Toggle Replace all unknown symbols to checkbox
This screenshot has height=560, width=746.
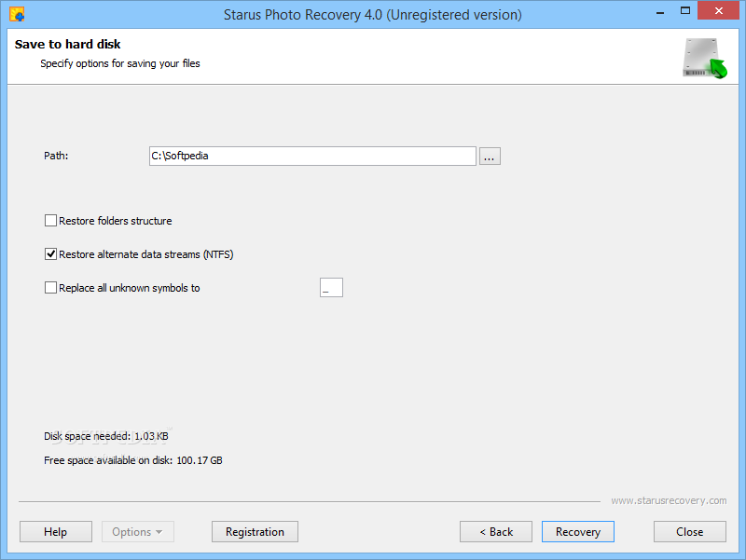(x=50, y=288)
